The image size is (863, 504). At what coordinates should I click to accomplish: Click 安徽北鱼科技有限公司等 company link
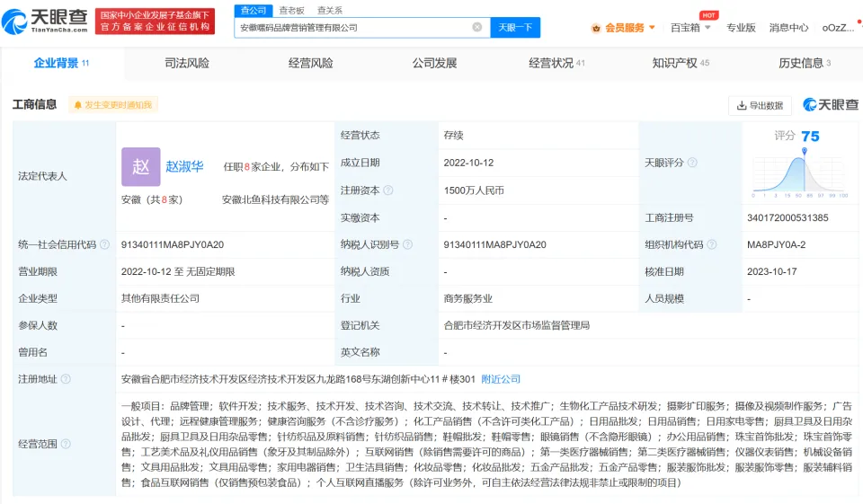275,199
